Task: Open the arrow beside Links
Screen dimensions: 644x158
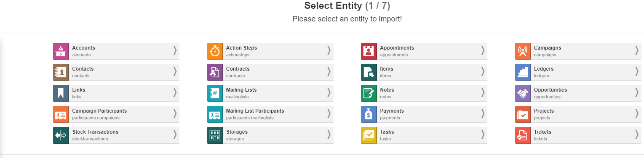Action: pos(175,93)
